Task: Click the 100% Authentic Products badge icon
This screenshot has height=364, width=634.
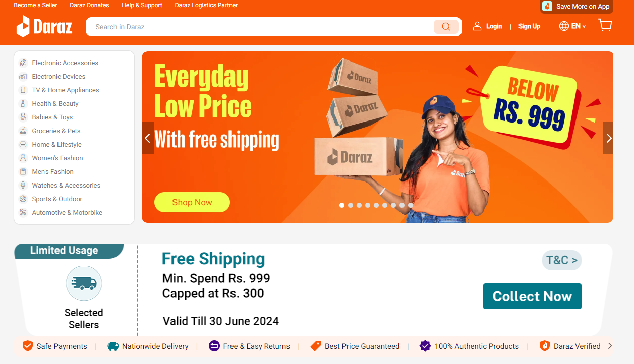Action: (x=425, y=346)
